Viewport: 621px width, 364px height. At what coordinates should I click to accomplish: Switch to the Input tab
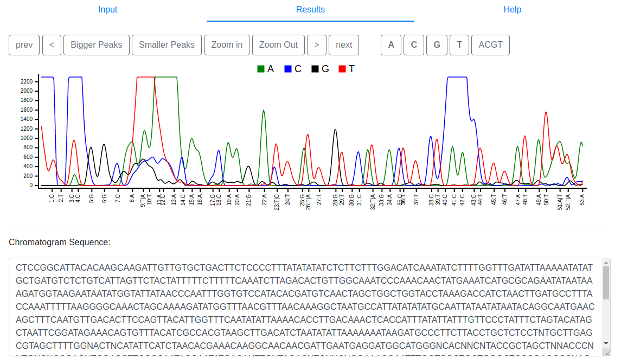pyautogui.click(x=107, y=10)
